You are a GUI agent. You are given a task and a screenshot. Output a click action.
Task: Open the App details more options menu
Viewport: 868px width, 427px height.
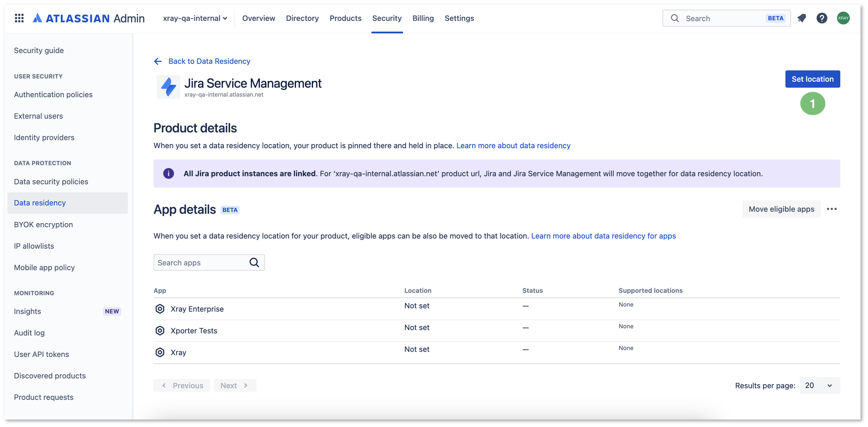pyautogui.click(x=832, y=209)
